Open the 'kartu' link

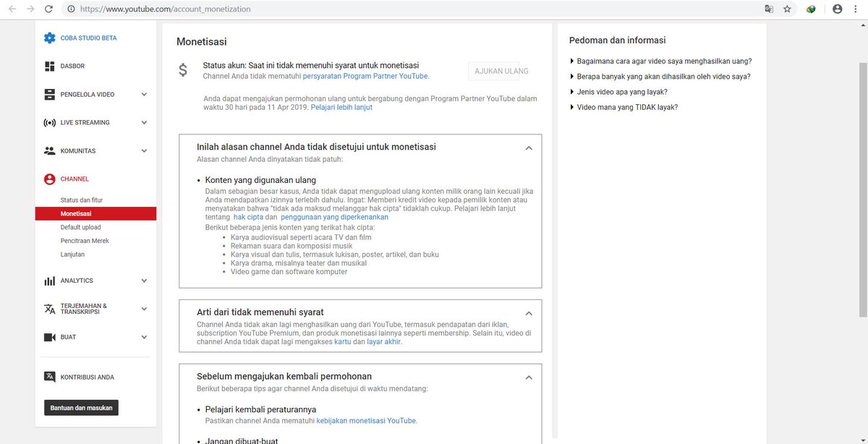click(x=342, y=342)
